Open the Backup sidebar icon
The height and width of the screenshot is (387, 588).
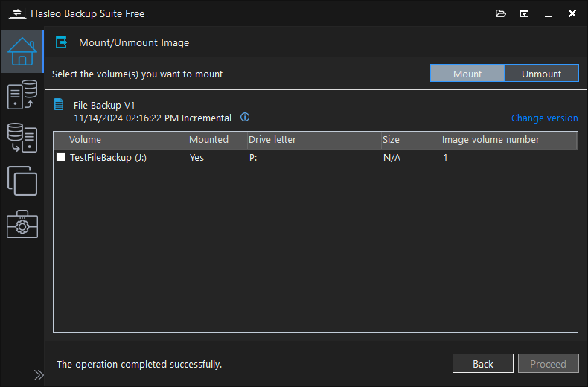22,95
